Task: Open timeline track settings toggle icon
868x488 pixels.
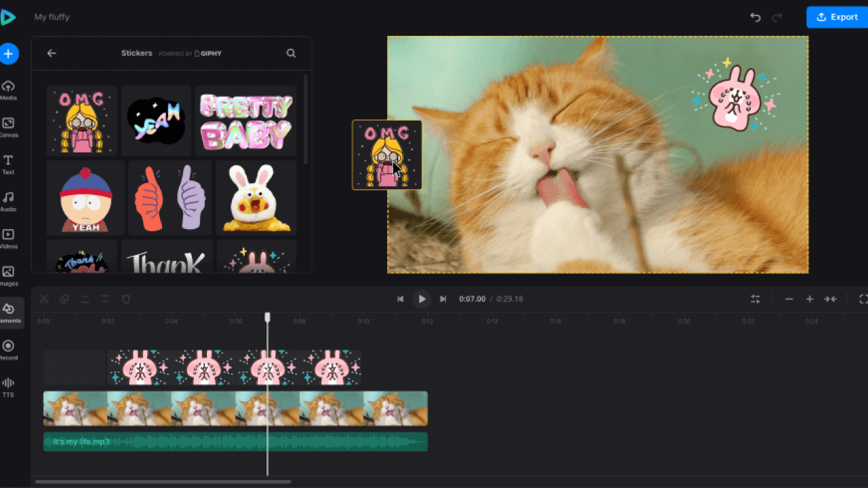Action: click(755, 298)
